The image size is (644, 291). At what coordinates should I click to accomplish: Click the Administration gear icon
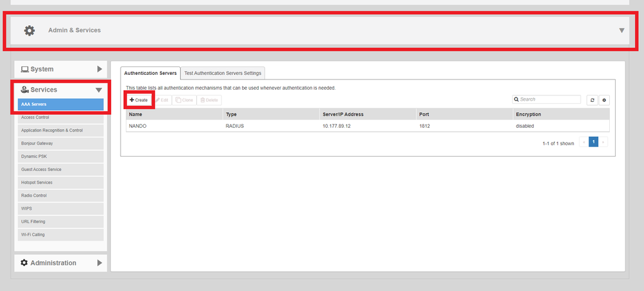point(25,263)
